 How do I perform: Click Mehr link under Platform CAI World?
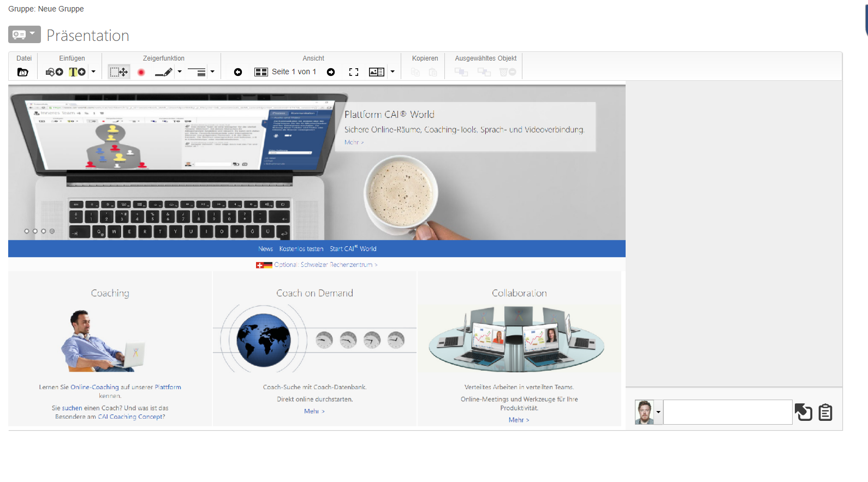click(x=354, y=142)
